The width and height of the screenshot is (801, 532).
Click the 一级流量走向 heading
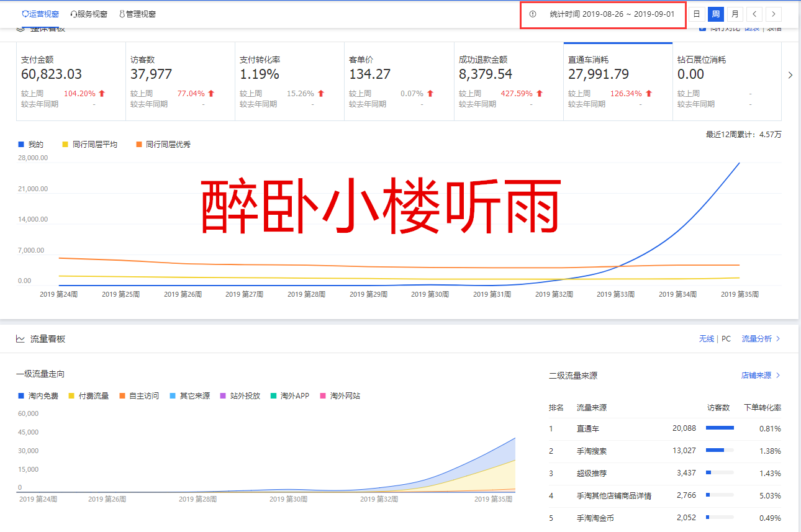pos(40,374)
